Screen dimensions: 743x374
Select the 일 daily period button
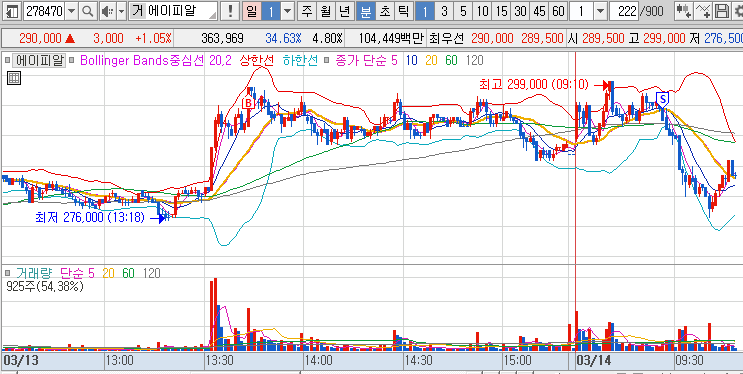[252, 11]
